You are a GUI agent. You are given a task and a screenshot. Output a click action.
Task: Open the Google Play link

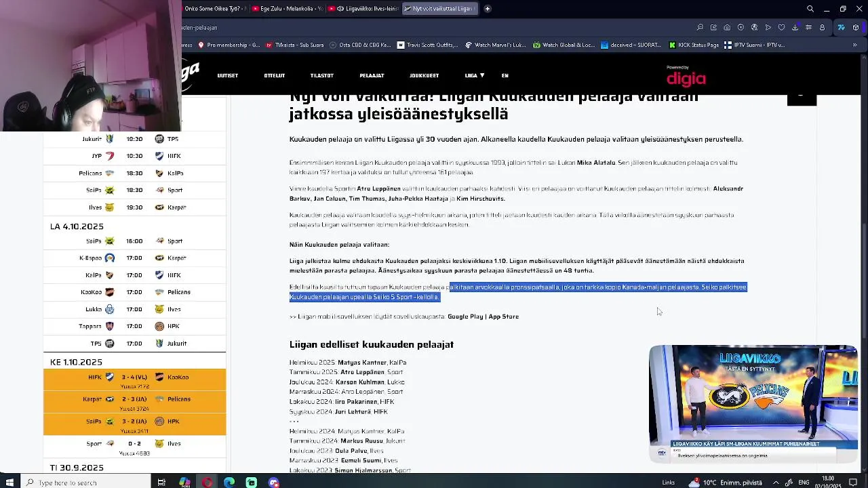click(465, 317)
